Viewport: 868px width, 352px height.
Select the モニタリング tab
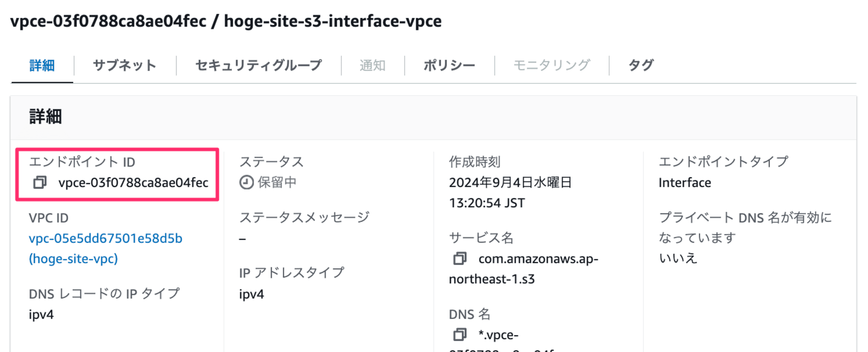click(x=552, y=66)
